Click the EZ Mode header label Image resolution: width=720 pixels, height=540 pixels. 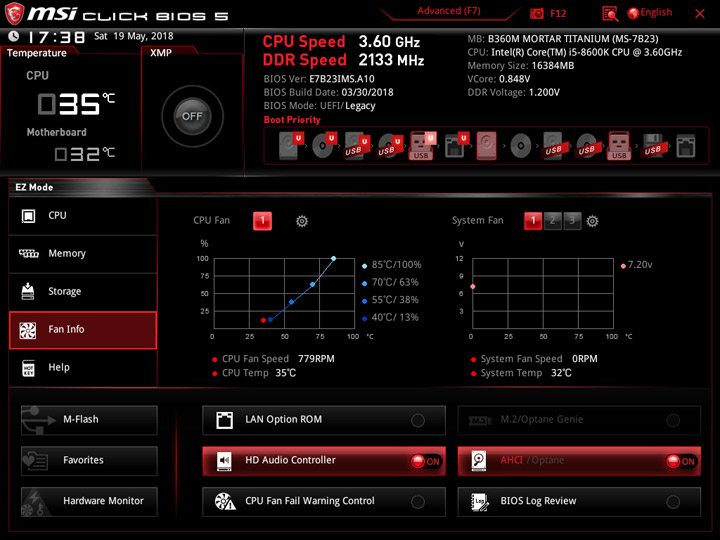(34, 187)
